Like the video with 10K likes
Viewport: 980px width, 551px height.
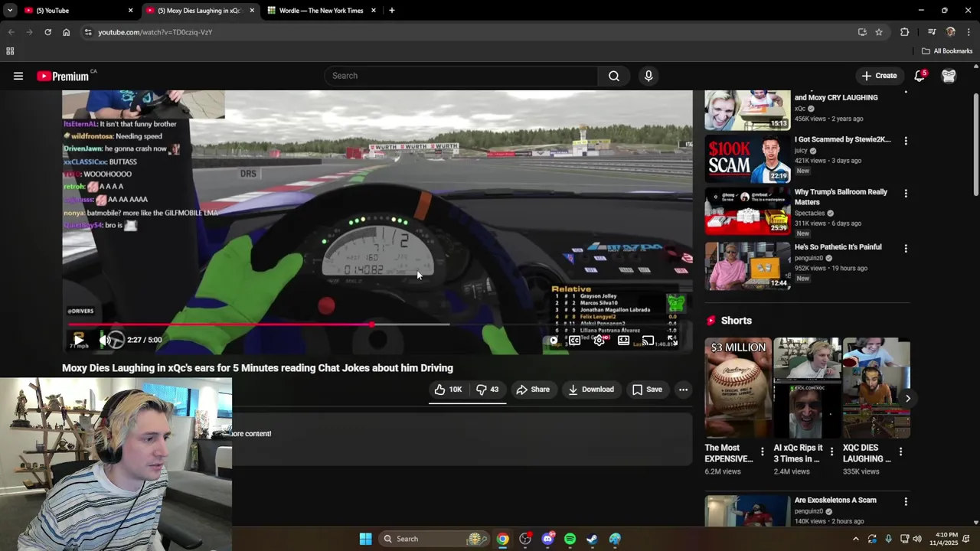[449, 390]
